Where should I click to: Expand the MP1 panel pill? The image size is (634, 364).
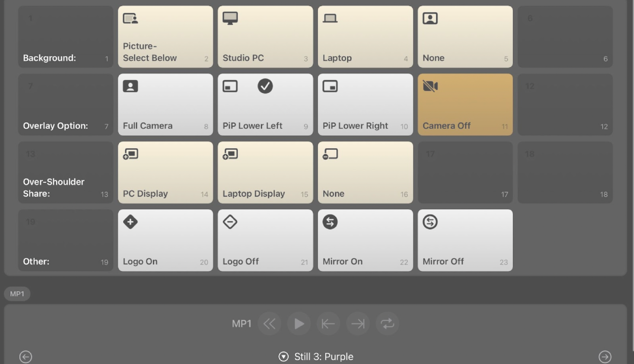click(x=17, y=293)
